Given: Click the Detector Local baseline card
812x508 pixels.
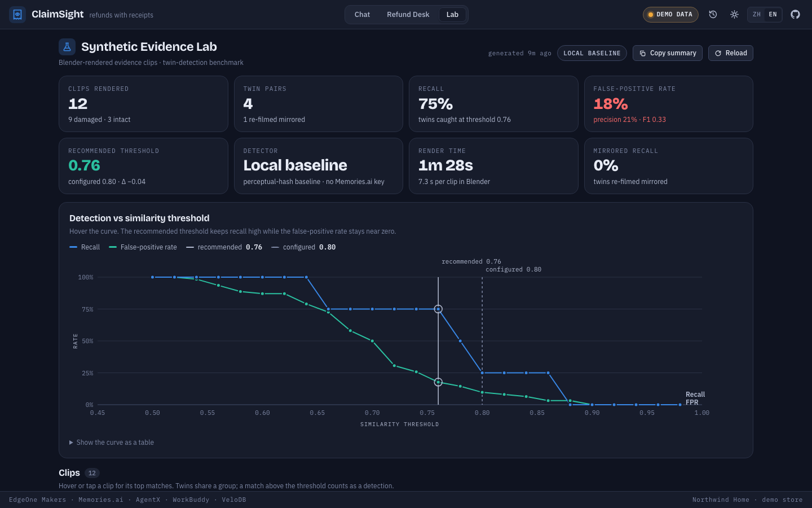Looking at the screenshot, I should (x=319, y=166).
